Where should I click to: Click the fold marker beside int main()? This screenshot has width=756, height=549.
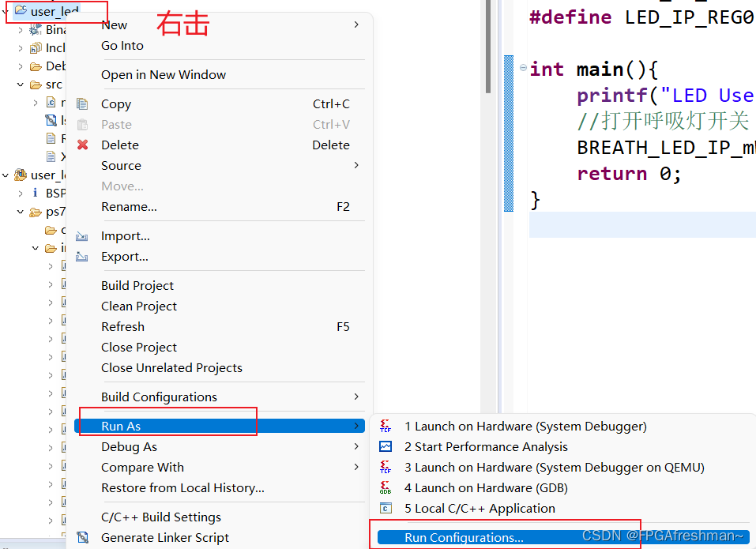[x=523, y=67]
